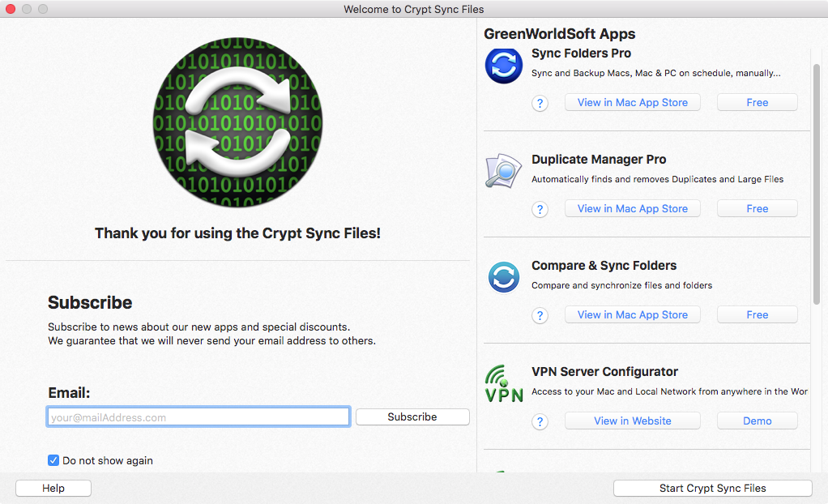Open Help from the bottom bar
The height and width of the screenshot is (504, 828).
pos(53,488)
